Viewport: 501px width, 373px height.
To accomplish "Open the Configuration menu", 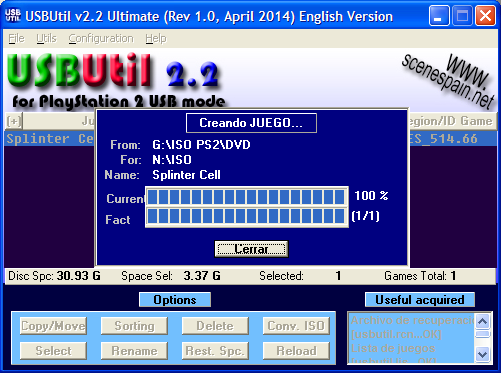I will pyautogui.click(x=101, y=38).
